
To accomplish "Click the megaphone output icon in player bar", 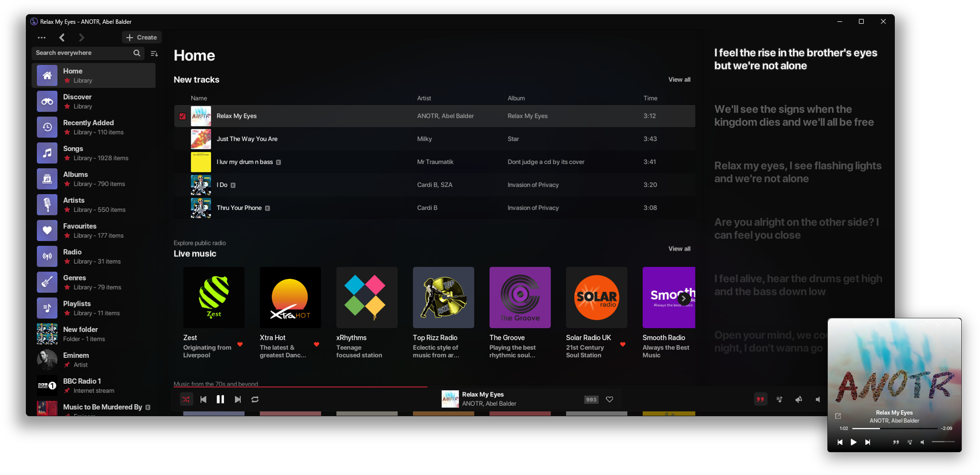I will click(x=798, y=399).
